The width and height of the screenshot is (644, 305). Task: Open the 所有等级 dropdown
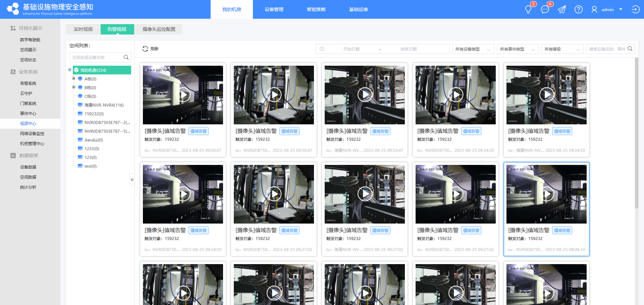(562, 49)
